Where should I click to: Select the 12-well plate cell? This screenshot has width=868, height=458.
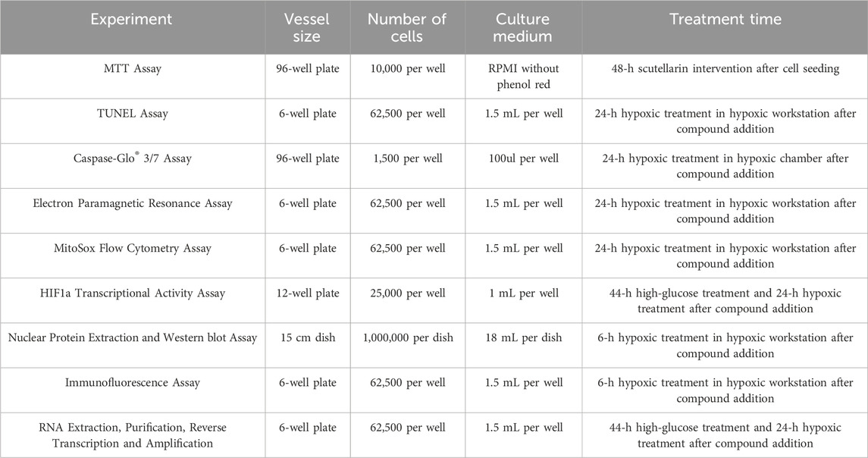click(307, 293)
